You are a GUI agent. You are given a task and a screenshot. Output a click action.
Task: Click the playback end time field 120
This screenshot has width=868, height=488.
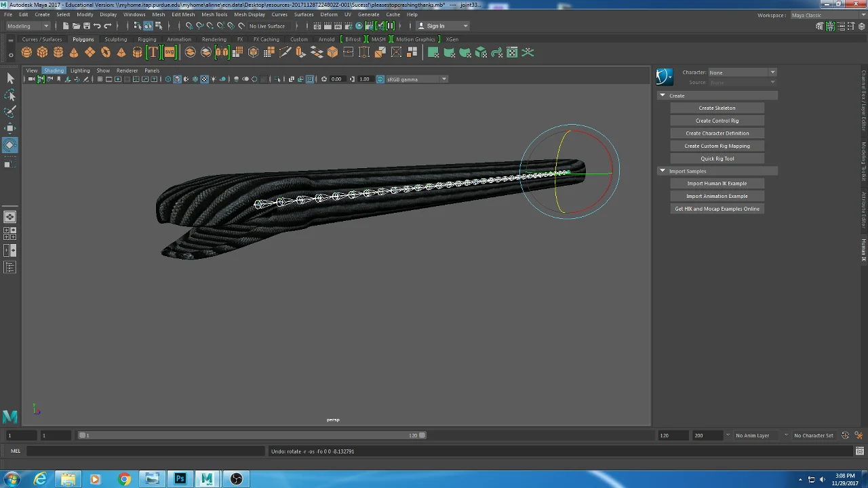(x=672, y=435)
